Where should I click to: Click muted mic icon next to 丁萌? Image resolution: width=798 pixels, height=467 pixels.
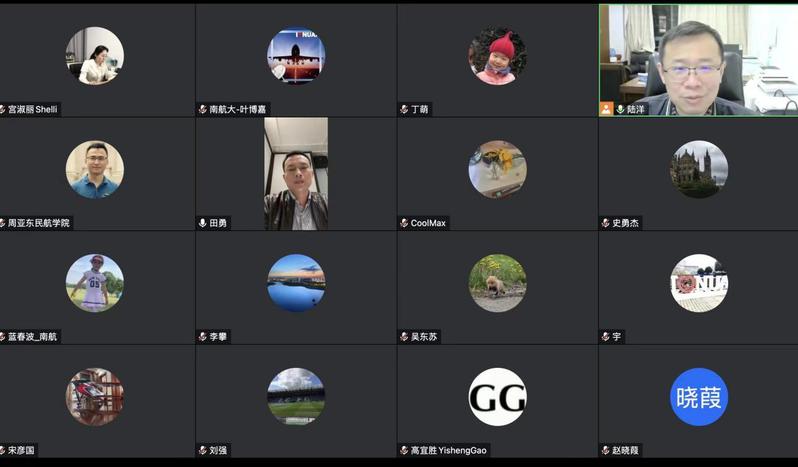[x=404, y=109]
